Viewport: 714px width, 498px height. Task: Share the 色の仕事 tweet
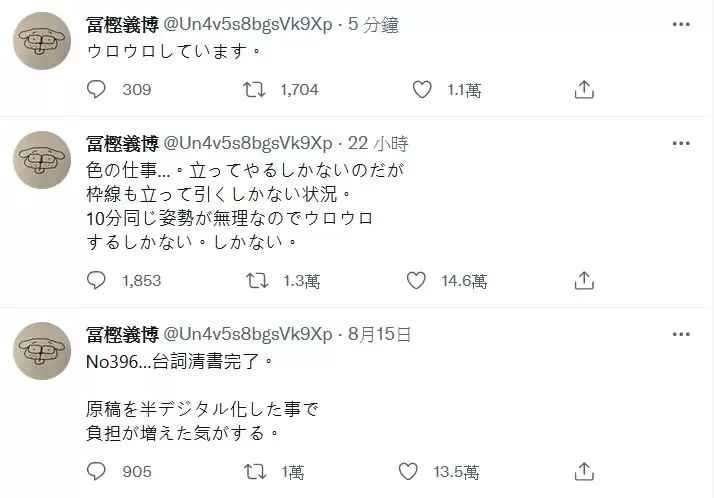[x=584, y=281]
